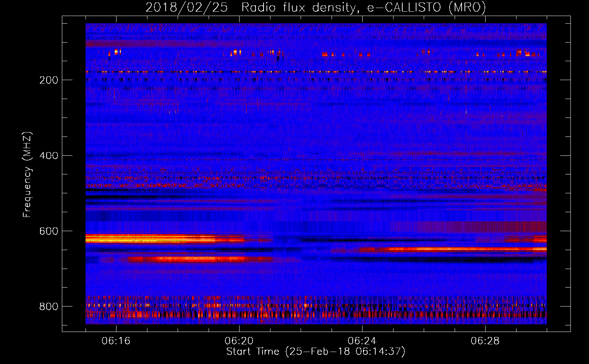This screenshot has width=589, height=364.
Task: Click the 800 frequency tick label
Action: click(49, 306)
